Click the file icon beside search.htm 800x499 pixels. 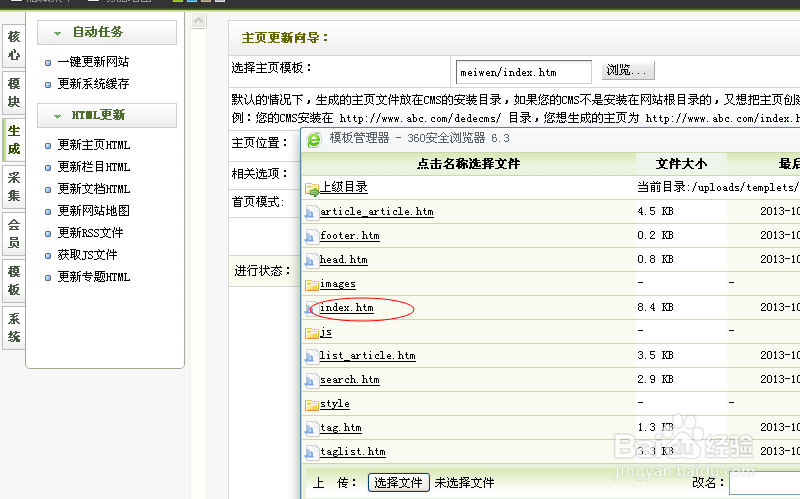point(310,380)
